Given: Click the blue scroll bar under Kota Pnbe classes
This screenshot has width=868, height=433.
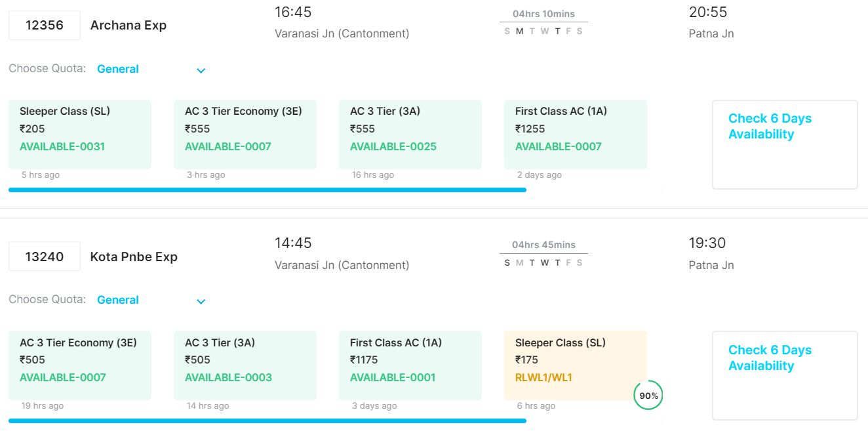Looking at the screenshot, I should [267, 421].
